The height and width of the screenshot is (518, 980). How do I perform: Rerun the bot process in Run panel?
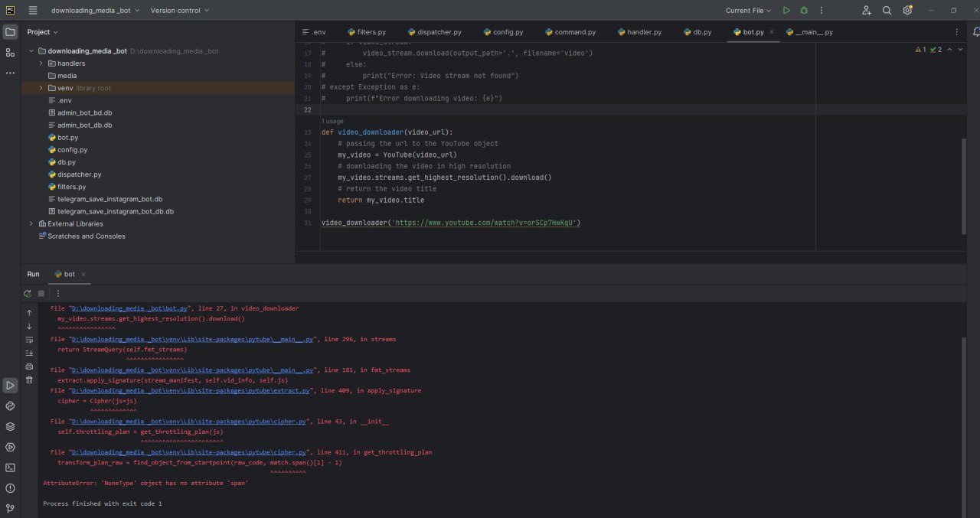pos(28,293)
